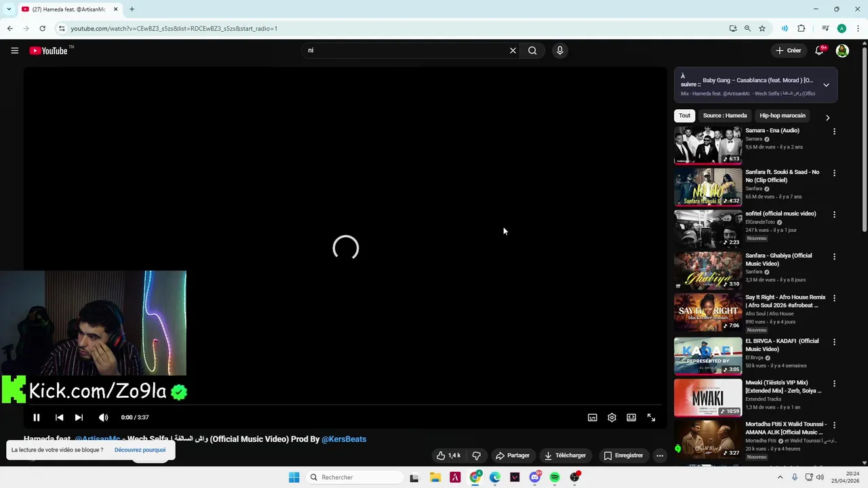Open File Explorer from the taskbar

coord(435,477)
